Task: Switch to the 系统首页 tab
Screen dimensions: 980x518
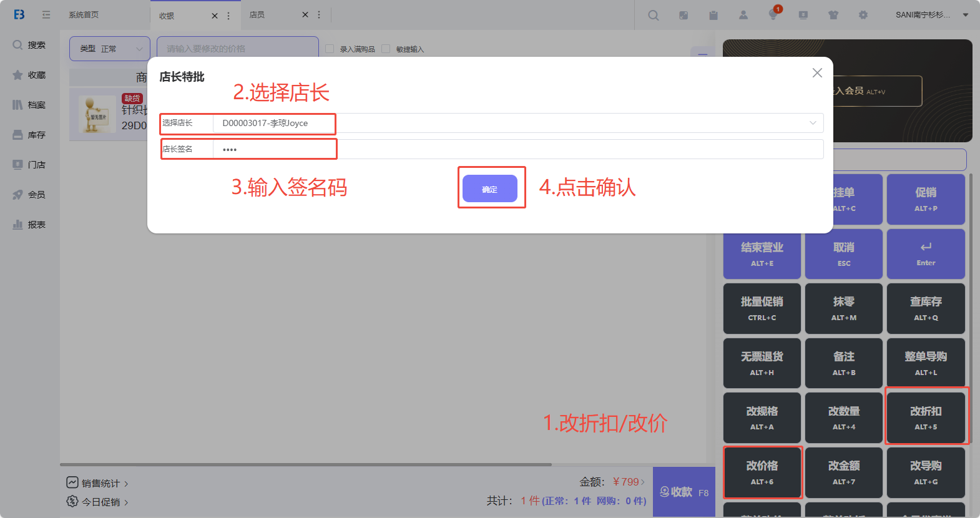Action: click(84, 15)
